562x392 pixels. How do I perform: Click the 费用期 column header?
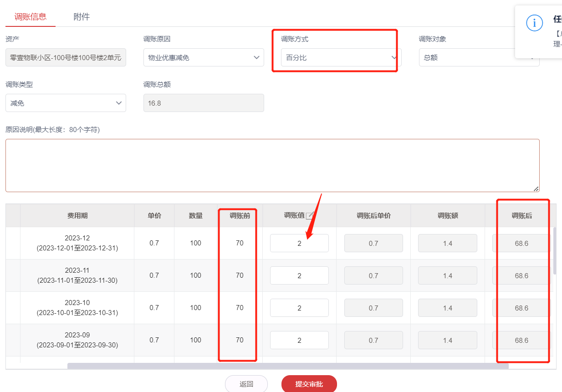(77, 216)
